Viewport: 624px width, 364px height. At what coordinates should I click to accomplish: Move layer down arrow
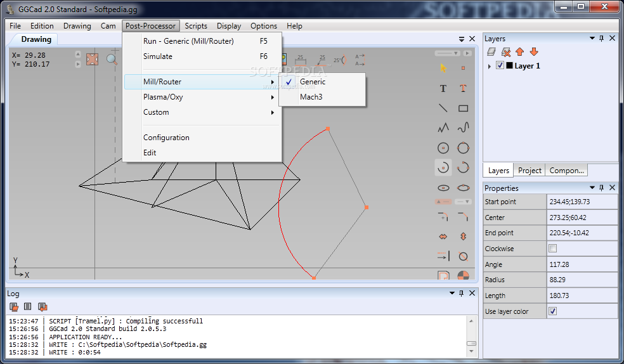pos(534,52)
